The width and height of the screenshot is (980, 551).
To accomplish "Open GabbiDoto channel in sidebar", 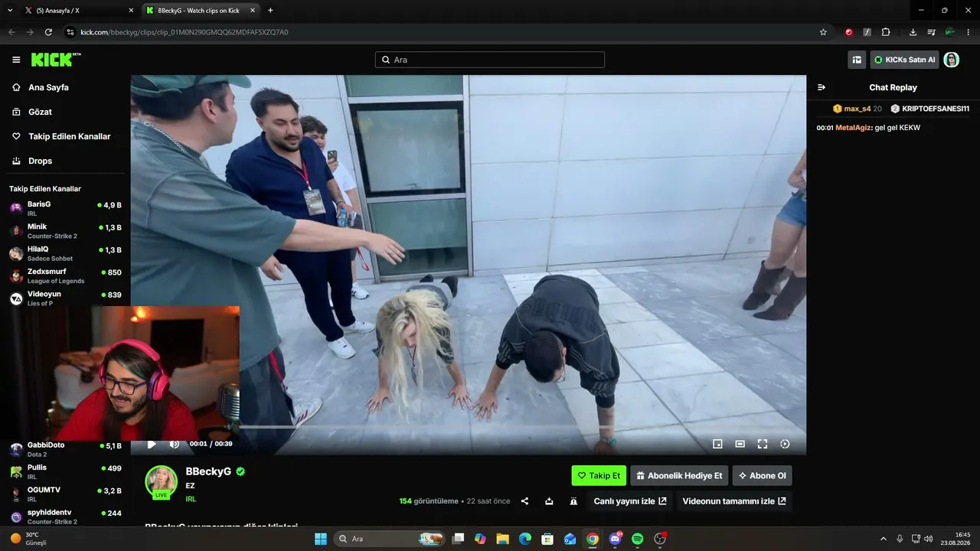I will click(65, 449).
